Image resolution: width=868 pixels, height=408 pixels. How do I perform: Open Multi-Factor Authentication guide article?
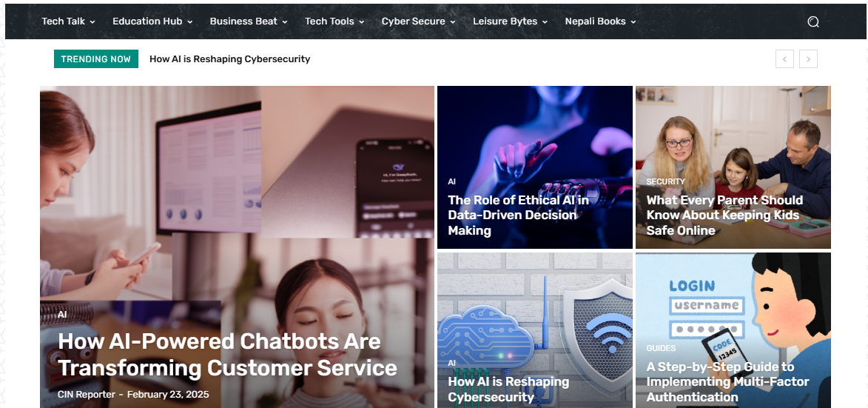(x=728, y=382)
